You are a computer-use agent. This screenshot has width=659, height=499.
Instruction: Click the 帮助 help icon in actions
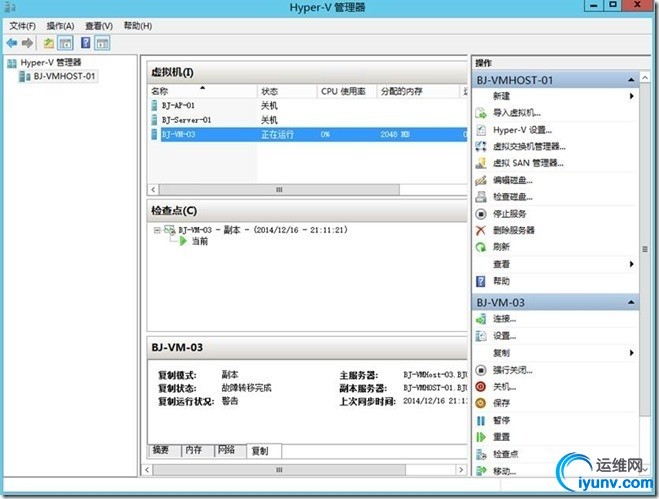tap(481, 281)
